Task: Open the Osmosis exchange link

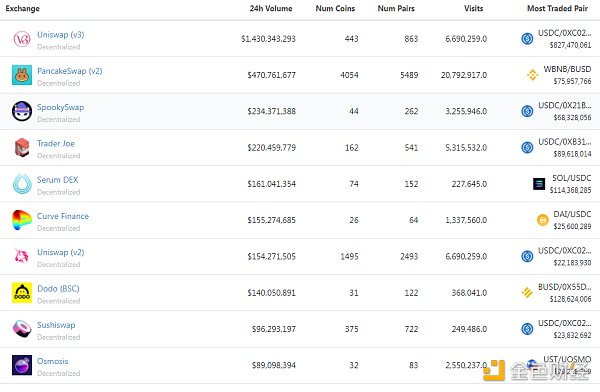Action: (x=52, y=361)
